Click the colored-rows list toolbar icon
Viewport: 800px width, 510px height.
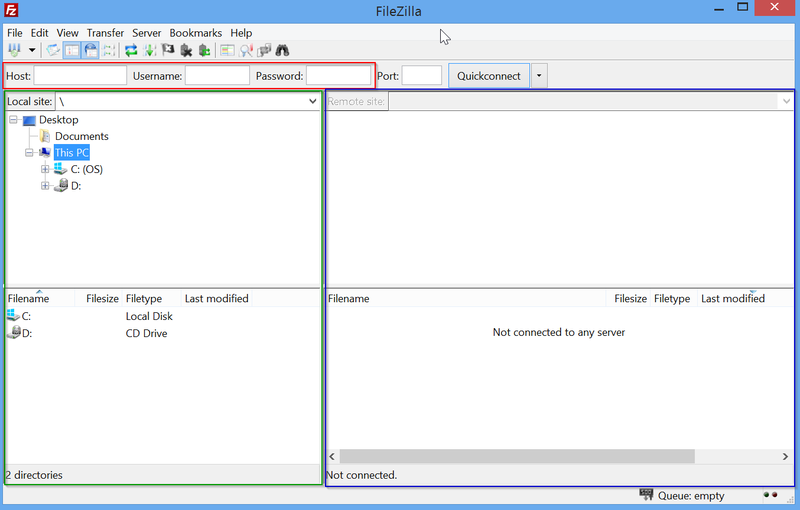pyautogui.click(x=227, y=50)
